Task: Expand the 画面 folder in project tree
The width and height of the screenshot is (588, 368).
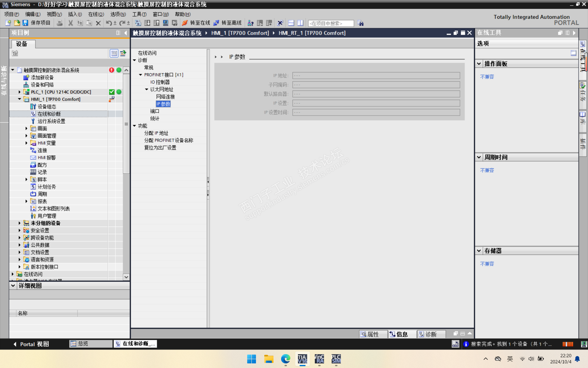Action: tap(26, 128)
